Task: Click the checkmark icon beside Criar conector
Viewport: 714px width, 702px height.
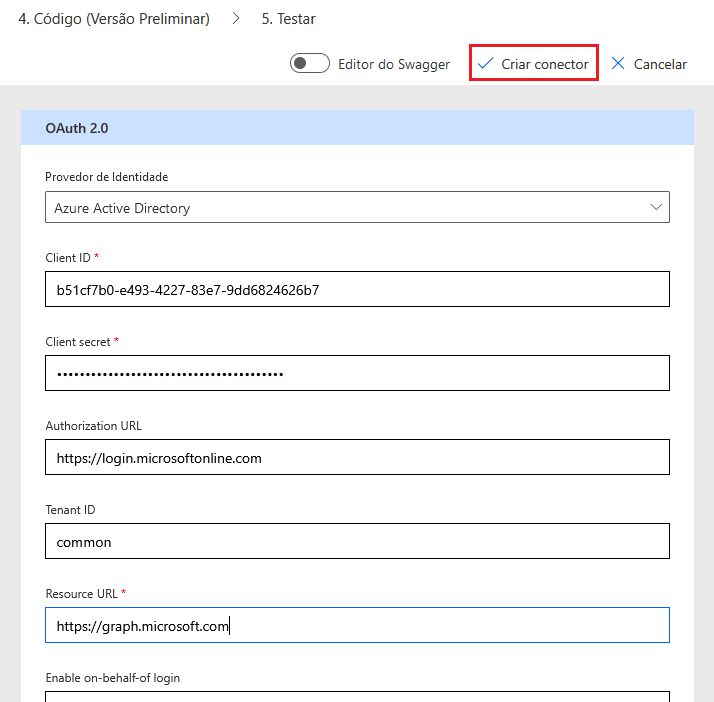Action: (x=486, y=64)
